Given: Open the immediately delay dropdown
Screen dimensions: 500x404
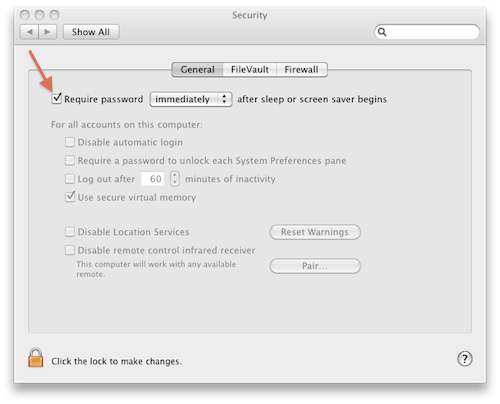Looking at the screenshot, I should [191, 99].
